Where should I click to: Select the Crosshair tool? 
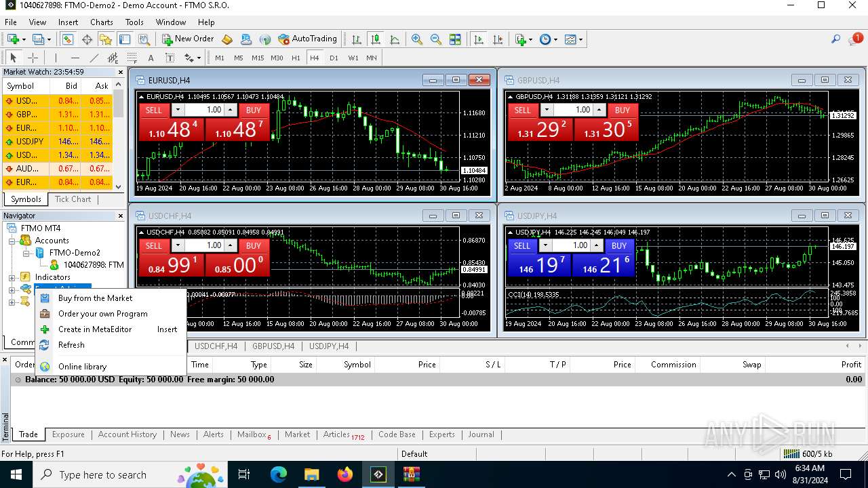32,58
